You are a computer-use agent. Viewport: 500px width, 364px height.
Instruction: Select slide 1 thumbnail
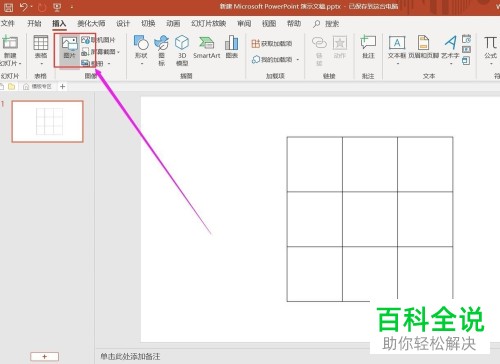tap(47, 122)
